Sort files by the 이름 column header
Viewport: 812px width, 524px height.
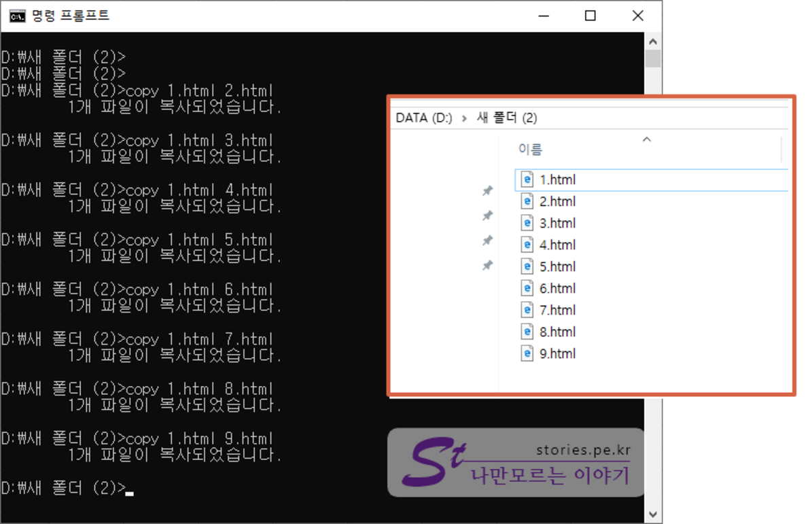tap(531, 150)
